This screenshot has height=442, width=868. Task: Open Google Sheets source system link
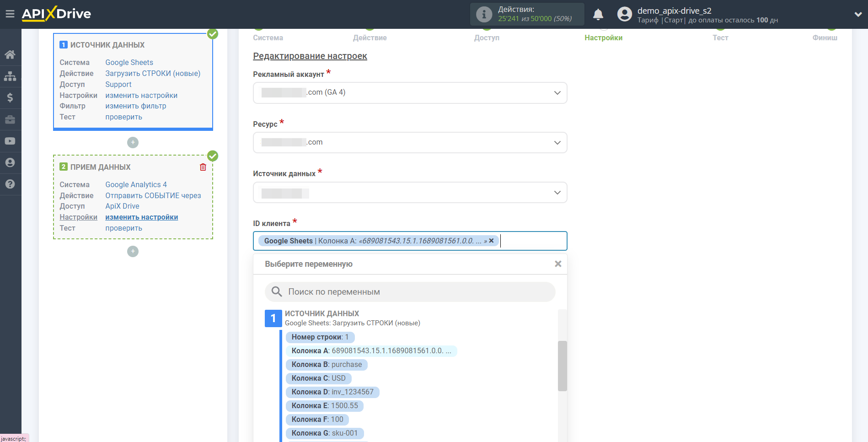pyautogui.click(x=129, y=62)
